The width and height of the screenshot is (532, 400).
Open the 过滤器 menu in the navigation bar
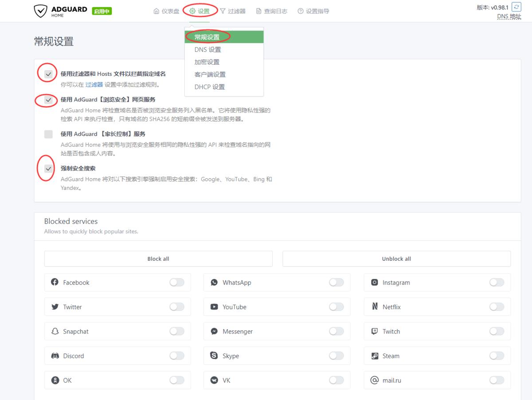[235, 11]
